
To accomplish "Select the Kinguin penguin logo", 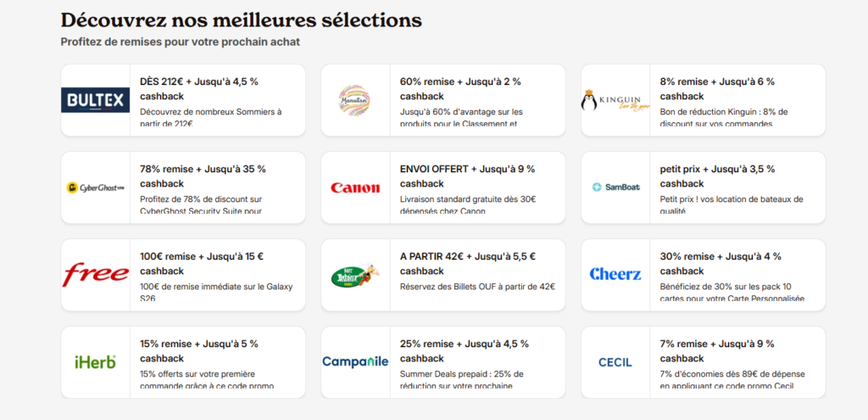I will coord(615,100).
